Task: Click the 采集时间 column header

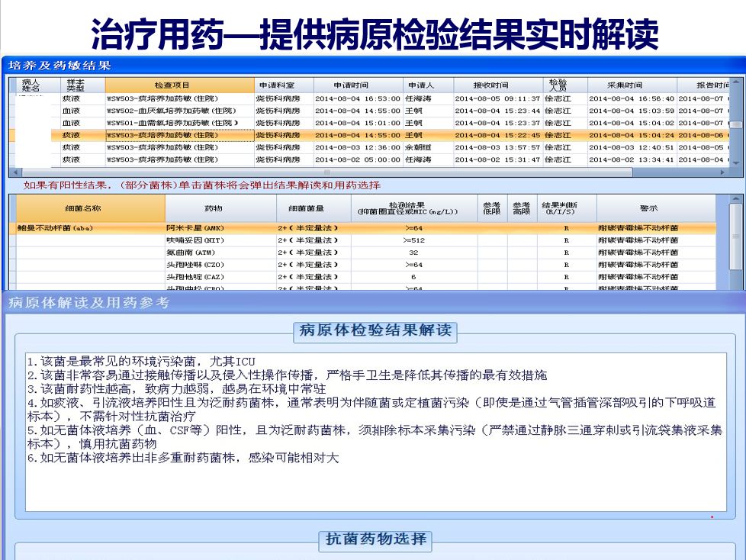Action: (x=632, y=85)
